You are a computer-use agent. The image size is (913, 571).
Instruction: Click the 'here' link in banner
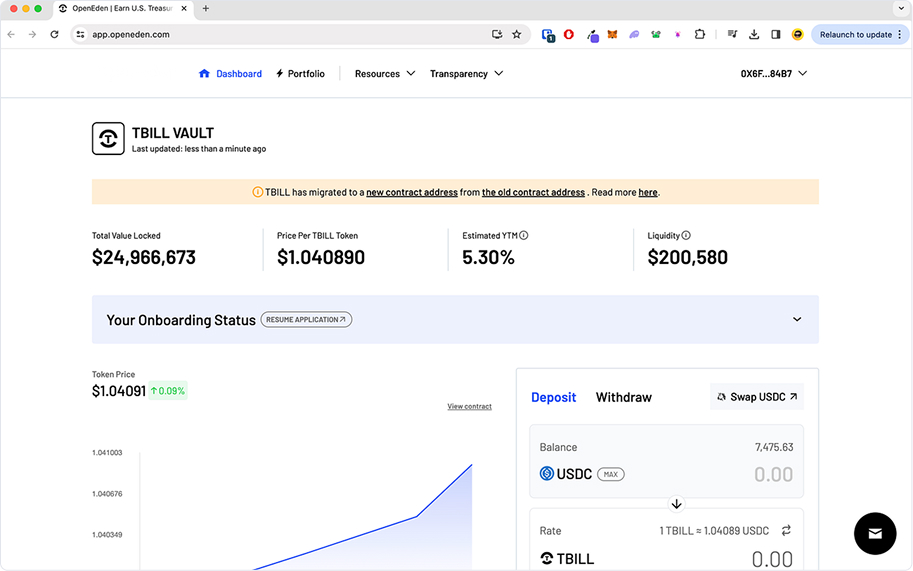tap(648, 192)
